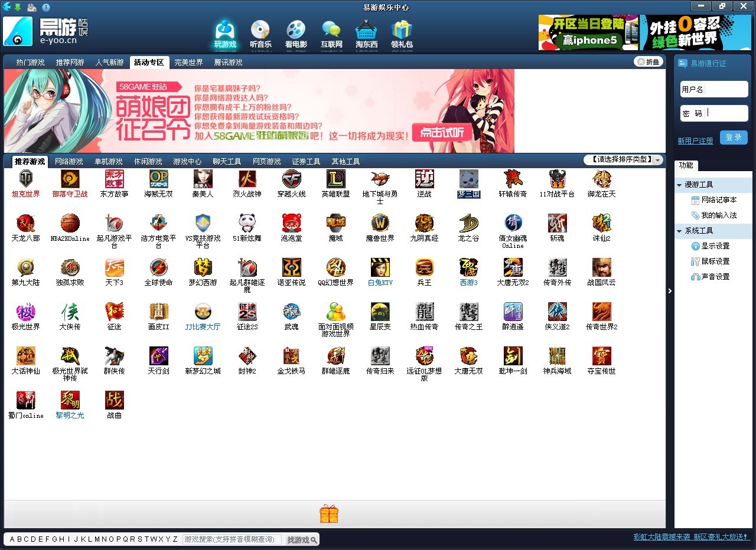Toggle the 折叠 banner collapse button

pos(649,62)
